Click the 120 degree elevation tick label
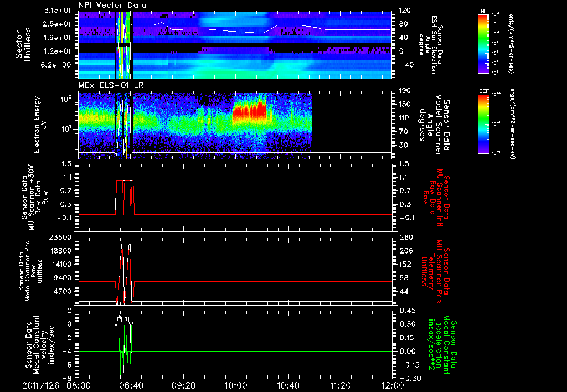Screen dimensions: 567x392 [405, 11]
